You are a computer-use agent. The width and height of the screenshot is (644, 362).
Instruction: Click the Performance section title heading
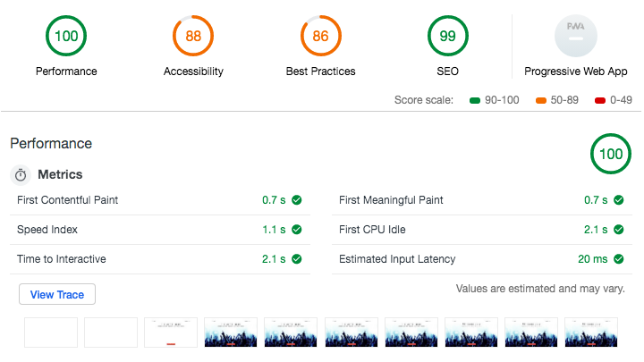51,143
